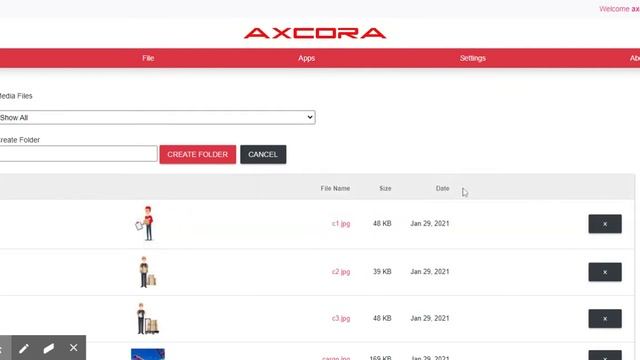Viewport: 640px width, 360px height.
Task: Open the c1.jpg file link
Action: (x=341, y=223)
